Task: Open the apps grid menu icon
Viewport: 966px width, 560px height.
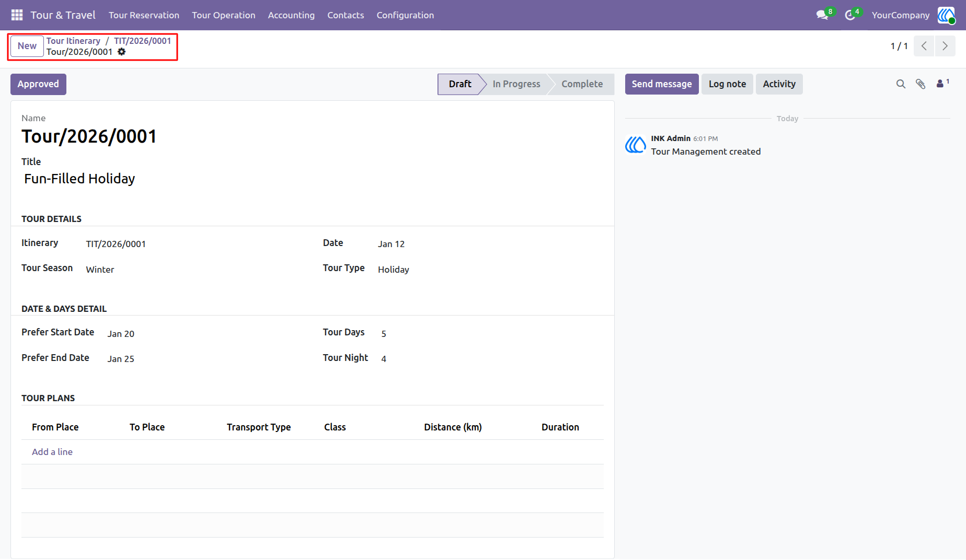Action: pos(17,15)
